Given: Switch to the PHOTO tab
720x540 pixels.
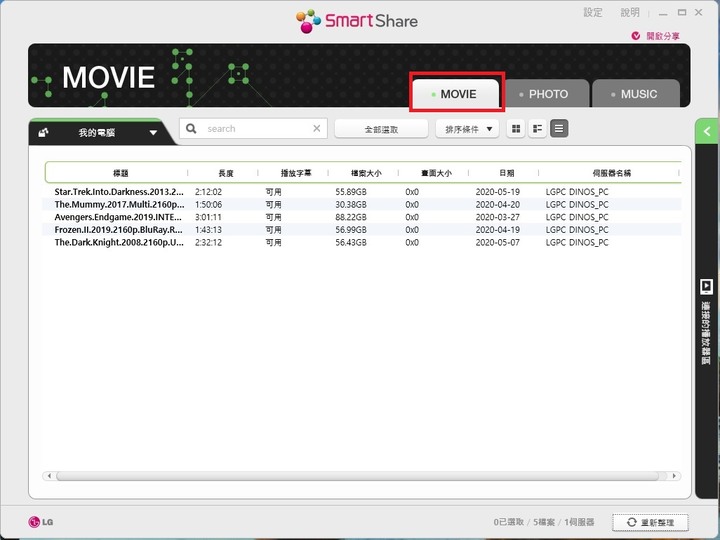Looking at the screenshot, I should pos(547,94).
